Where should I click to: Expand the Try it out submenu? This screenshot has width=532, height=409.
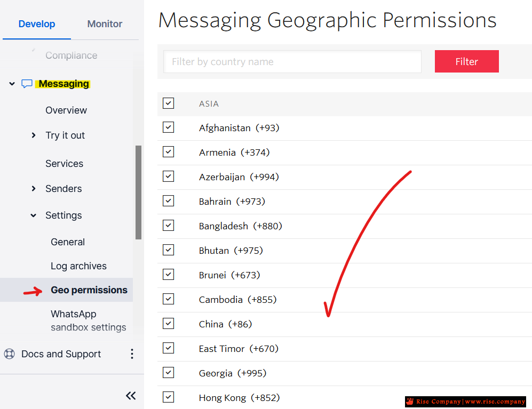pyautogui.click(x=34, y=135)
